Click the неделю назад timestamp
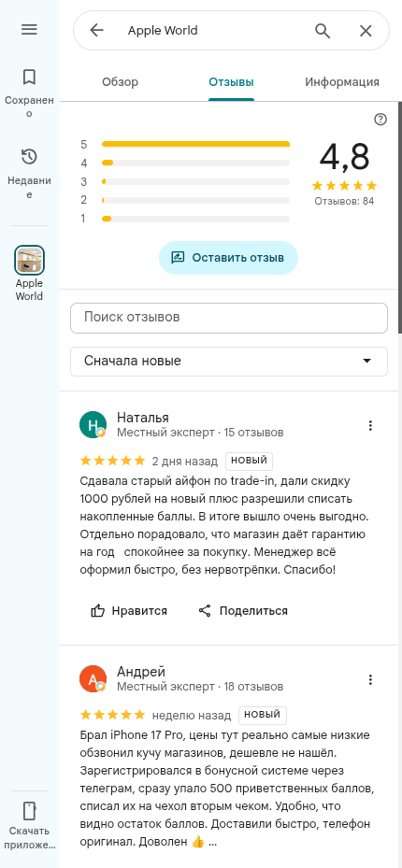This screenshot has height=868, width=402. click(192, 715)
